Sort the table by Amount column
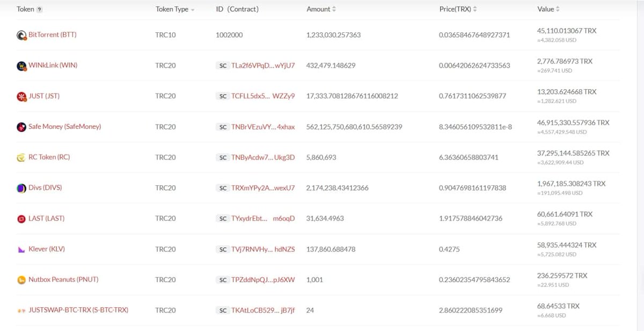 point(334,9)
